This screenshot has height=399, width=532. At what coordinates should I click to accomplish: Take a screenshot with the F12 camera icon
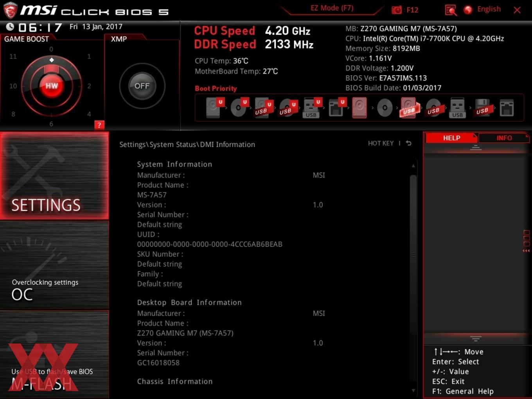(x=396, y=10)
